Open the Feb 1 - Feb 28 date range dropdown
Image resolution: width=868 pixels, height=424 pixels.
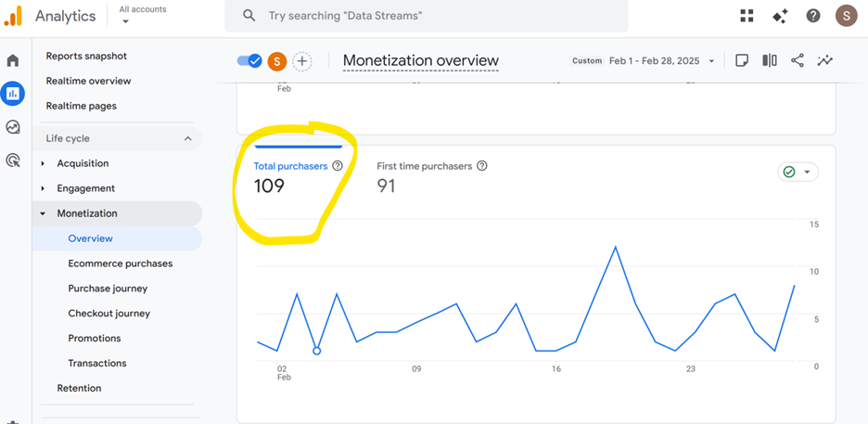tap(661, 61)
